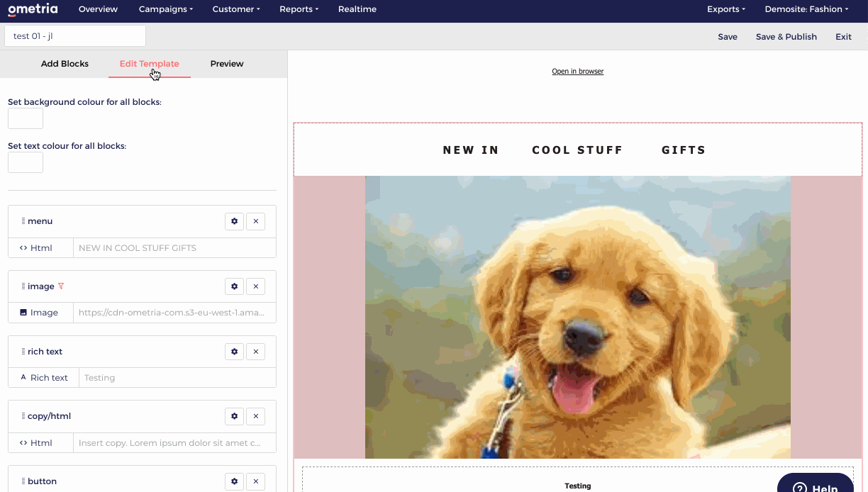Click the Ometria logo
The height and width of the screenshot is (492, 868).
click(33, 9)
